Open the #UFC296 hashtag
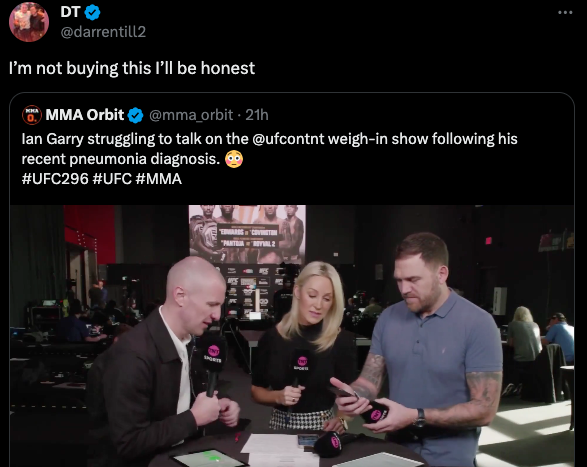 click(55, 179)
